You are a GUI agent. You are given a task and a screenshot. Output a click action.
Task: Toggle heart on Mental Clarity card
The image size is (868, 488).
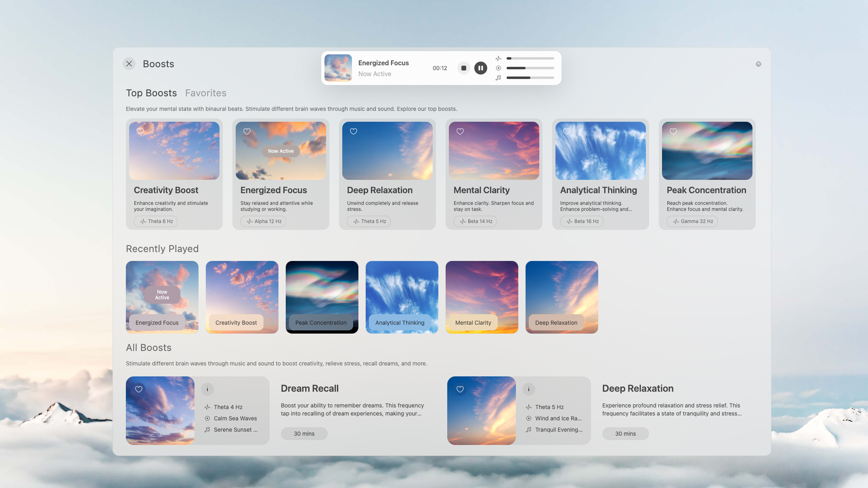pos(460,131)
